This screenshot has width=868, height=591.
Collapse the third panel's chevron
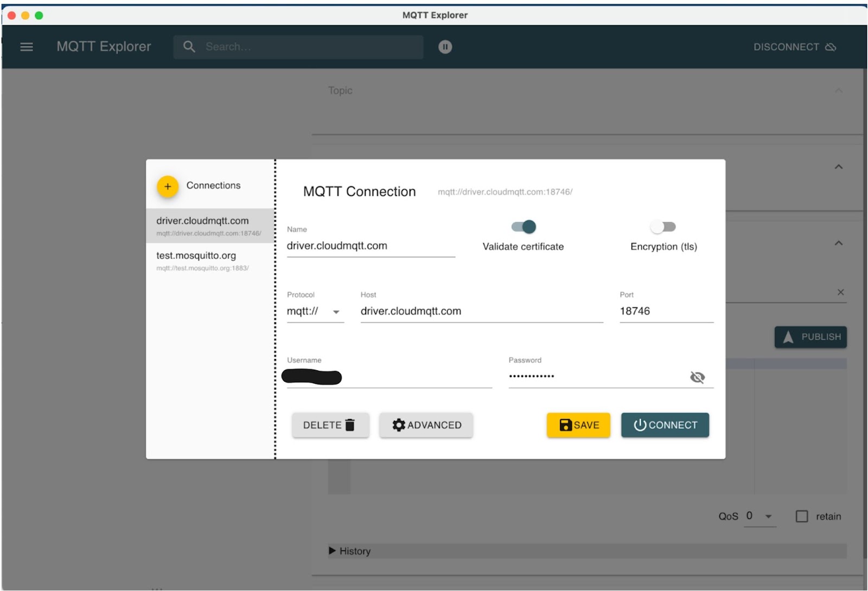pyautogui.click(x=838, y=243)
